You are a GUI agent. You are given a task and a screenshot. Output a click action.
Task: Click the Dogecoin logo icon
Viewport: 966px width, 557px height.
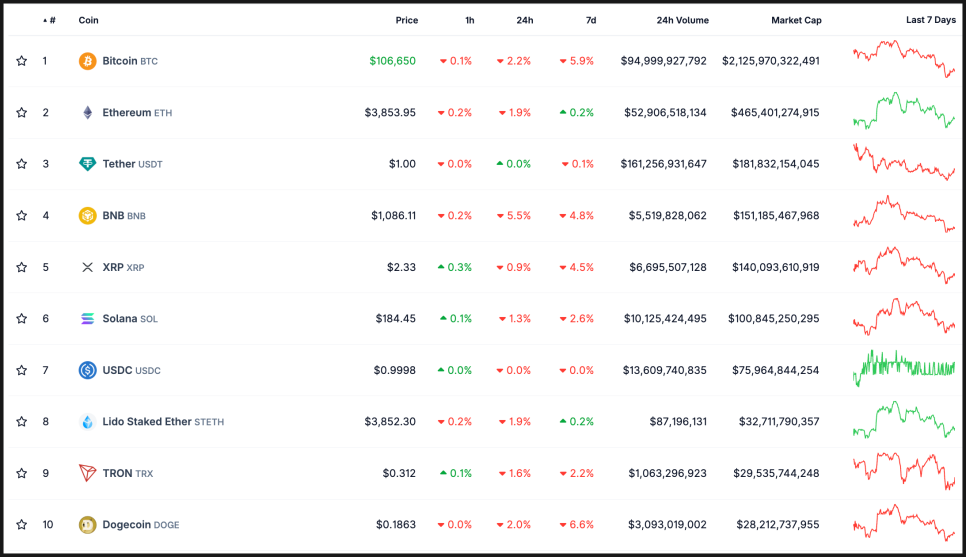[x=88, y=524]
